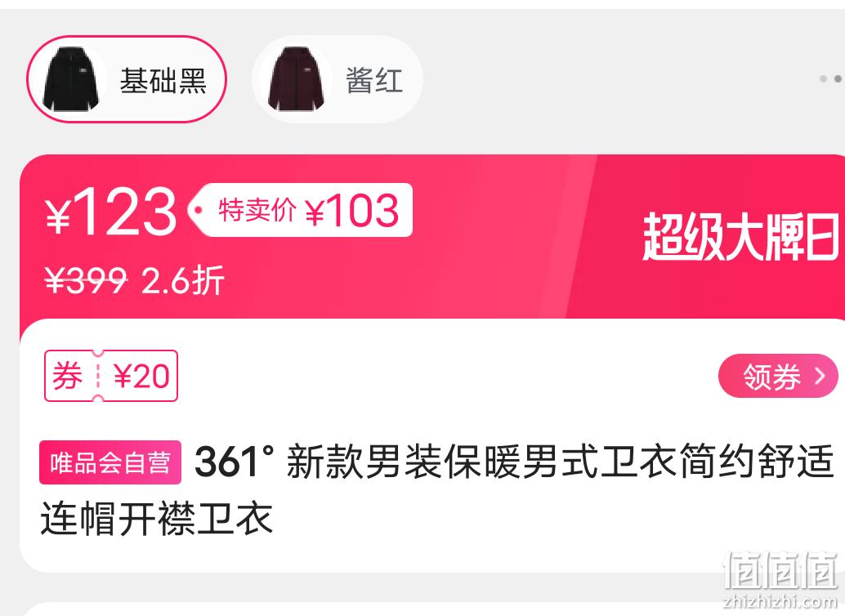This screenshot has width=845, height=616.
Task: Click the ¥399 crossed-out original price
Action: pos(87,280)
